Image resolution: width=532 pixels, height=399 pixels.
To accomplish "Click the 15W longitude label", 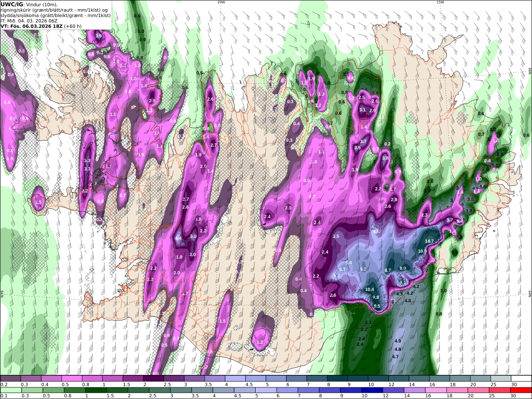I will click(x=440, y=2).
